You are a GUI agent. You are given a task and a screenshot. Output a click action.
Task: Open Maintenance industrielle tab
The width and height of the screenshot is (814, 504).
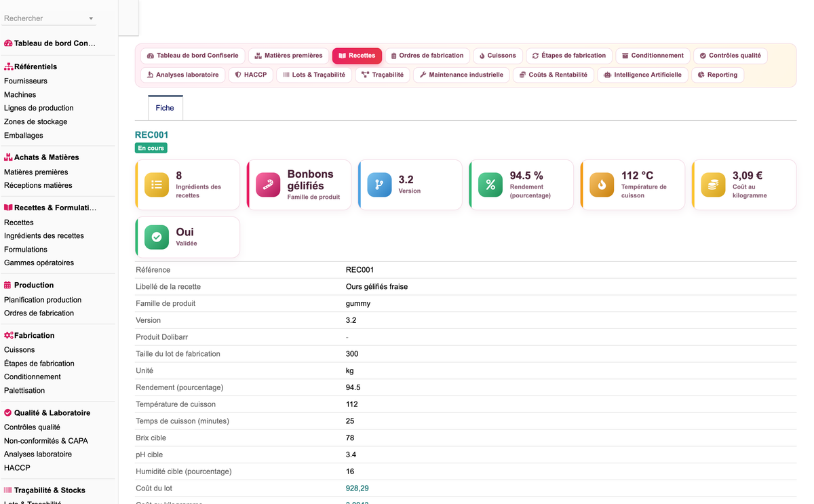pyautogui.click(x=461, y=75)
